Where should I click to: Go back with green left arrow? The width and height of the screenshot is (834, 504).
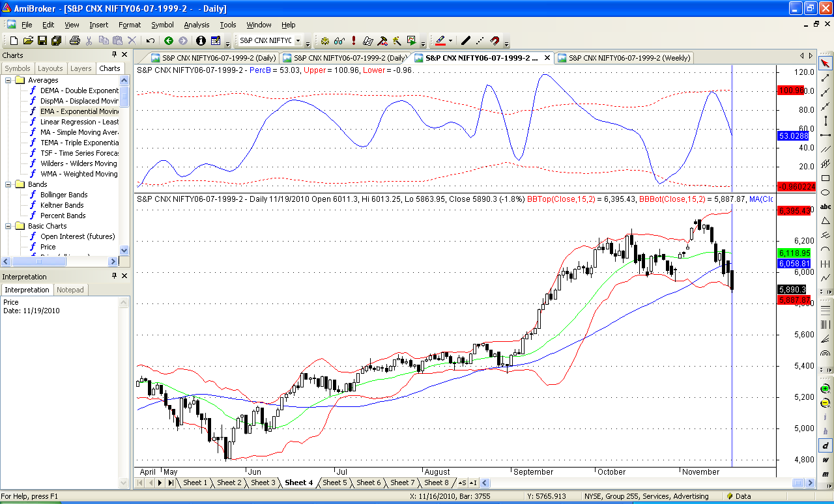[x=169, y=40]
